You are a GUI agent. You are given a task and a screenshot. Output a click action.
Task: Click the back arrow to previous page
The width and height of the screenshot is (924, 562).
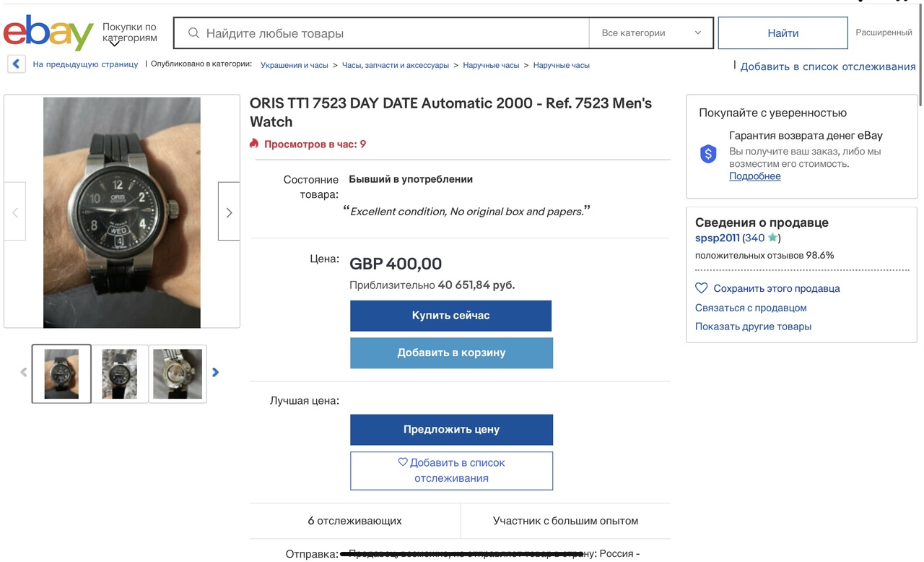coord(17,64)
